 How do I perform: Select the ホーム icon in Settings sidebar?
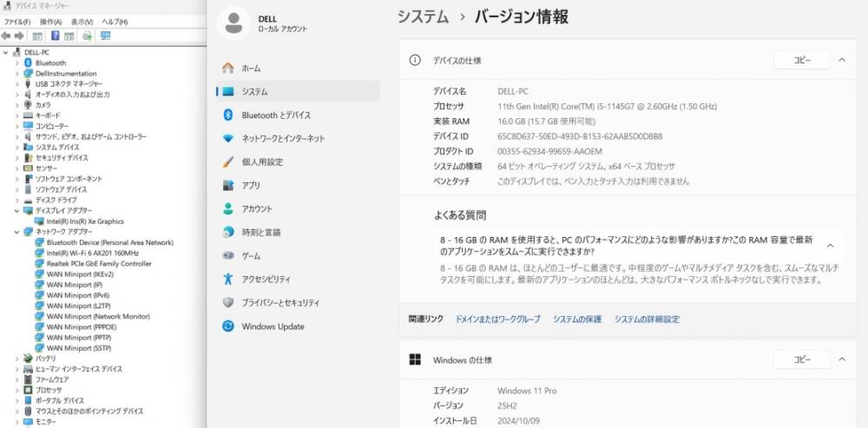pos(228,68)
